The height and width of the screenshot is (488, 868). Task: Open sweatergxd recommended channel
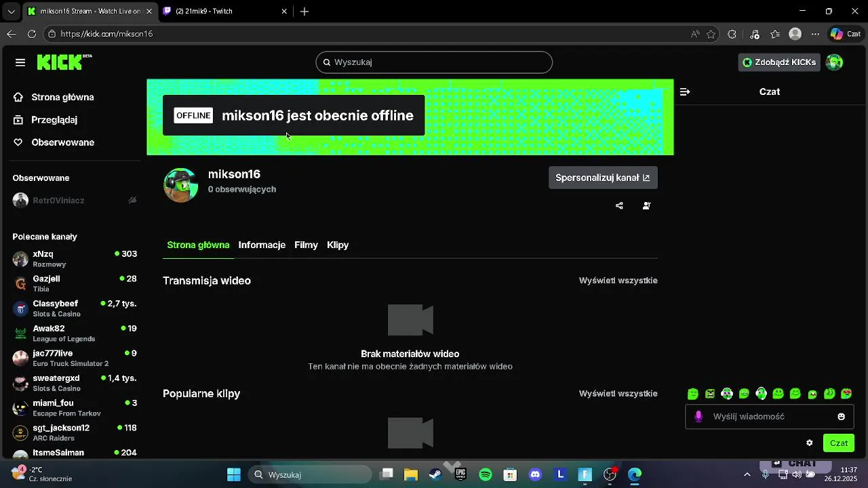tap(75, 383)
